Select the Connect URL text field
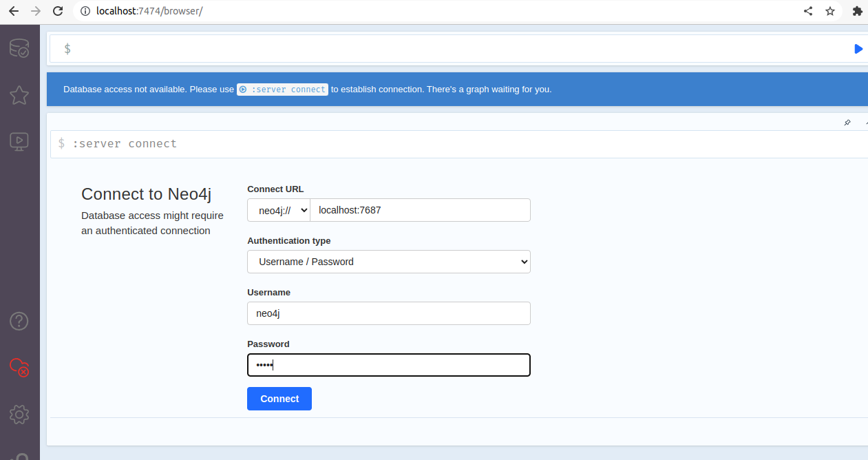 pyautogui.click(x=420, y=209)
